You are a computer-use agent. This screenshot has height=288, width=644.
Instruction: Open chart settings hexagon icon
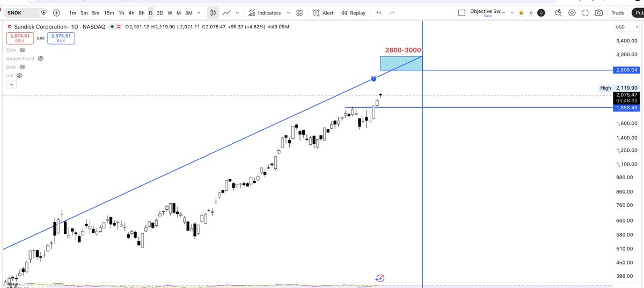tap(572, 13)
